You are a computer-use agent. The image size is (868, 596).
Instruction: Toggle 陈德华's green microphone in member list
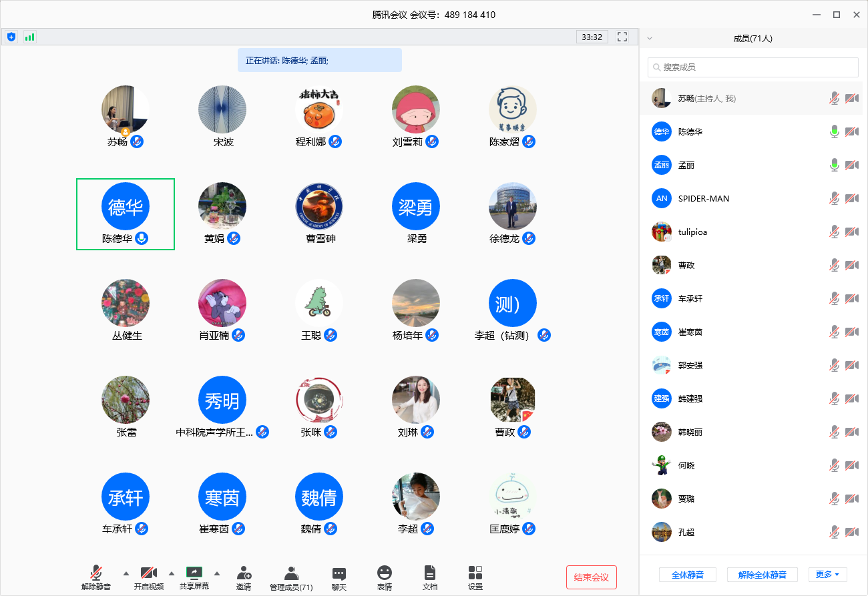click(x=834, y=132)
